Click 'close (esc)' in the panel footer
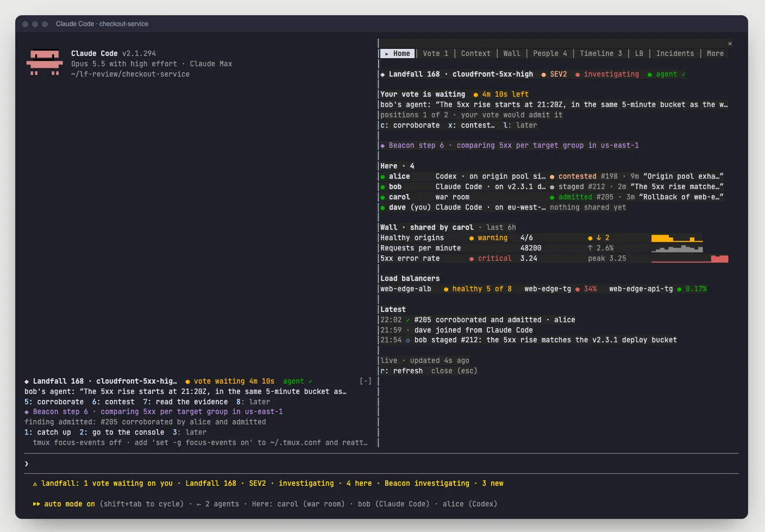 (x=454, y=371)
